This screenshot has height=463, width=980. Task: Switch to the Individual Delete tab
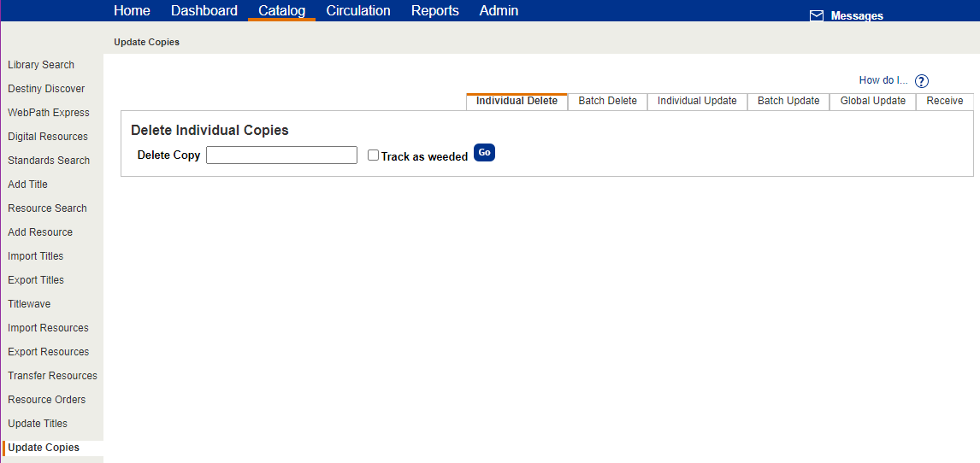(517, 101)
